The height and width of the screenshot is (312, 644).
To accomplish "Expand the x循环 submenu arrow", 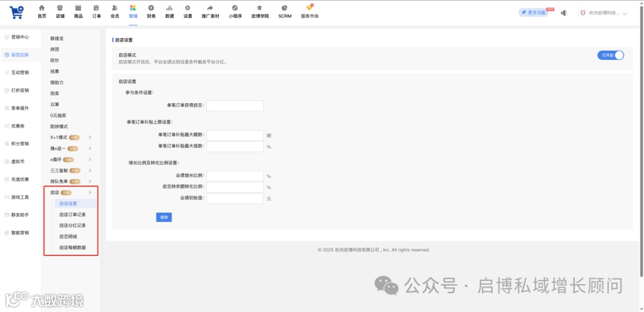I will pos(89,159).
